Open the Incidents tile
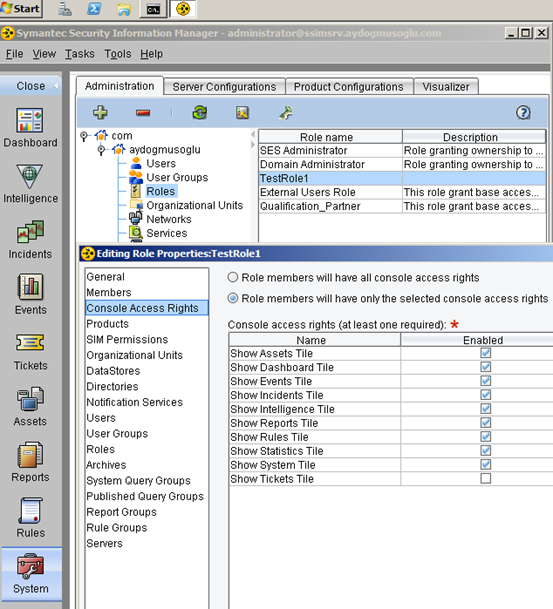 coord(30,240)
